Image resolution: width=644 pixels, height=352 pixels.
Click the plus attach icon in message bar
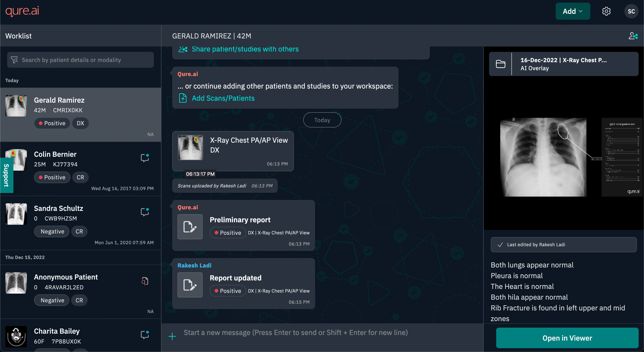point(172,336)
